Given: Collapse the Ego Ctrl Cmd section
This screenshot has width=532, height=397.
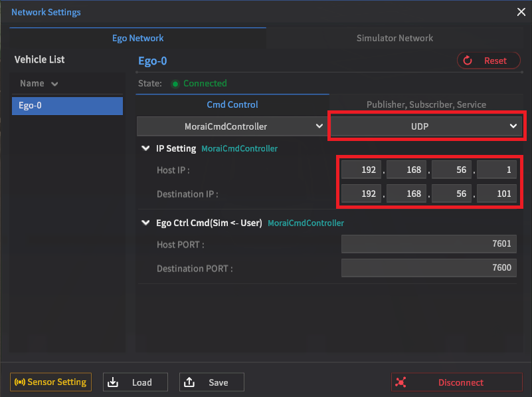Looking at the screenshot, I should tap(145, 223).
